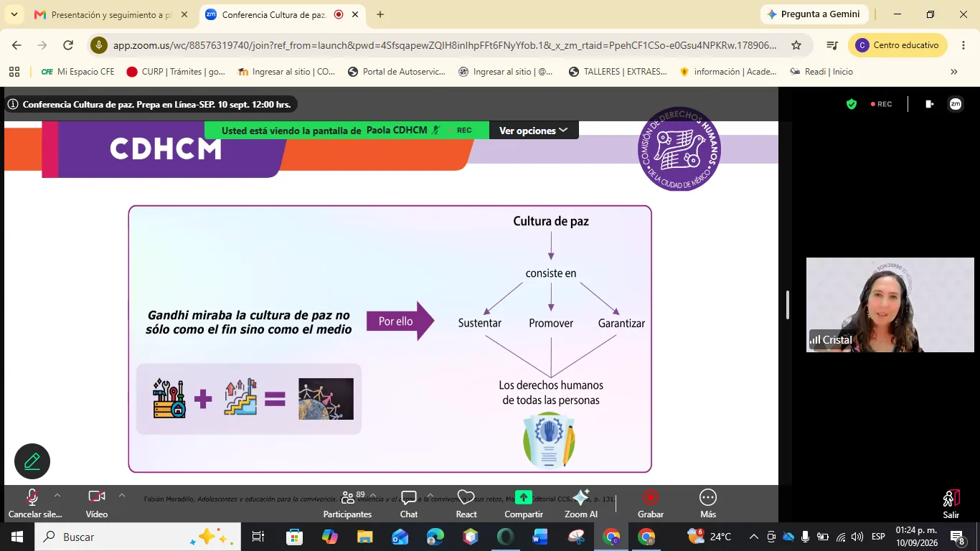Start the camera with the Vídeo button
Viewport: 980px width, 551px height.
pyautogui.click(x=97, y=504)
